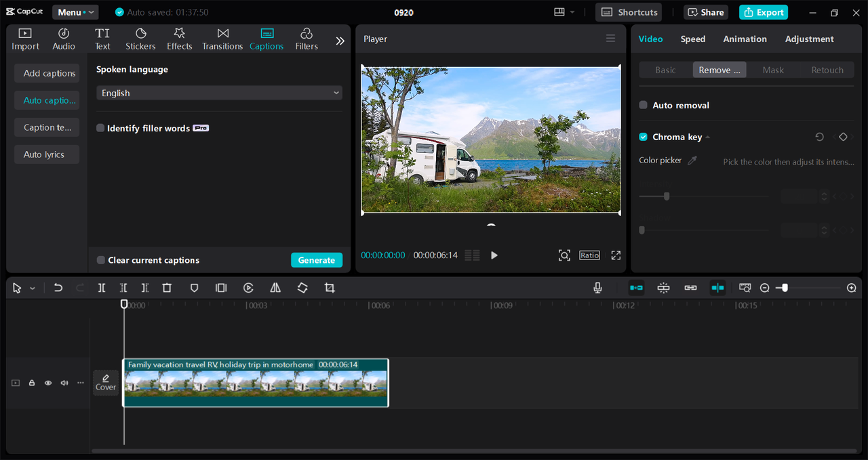Image resolution: width=868 pixels, height=460 pixels.
Task: Select the Auto captions option
Action: 47,100
